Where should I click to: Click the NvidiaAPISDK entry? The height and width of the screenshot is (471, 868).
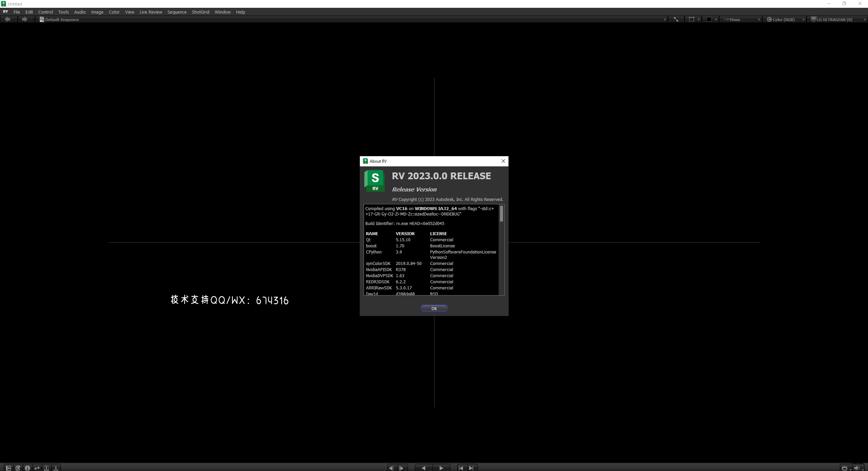[379, 270]
